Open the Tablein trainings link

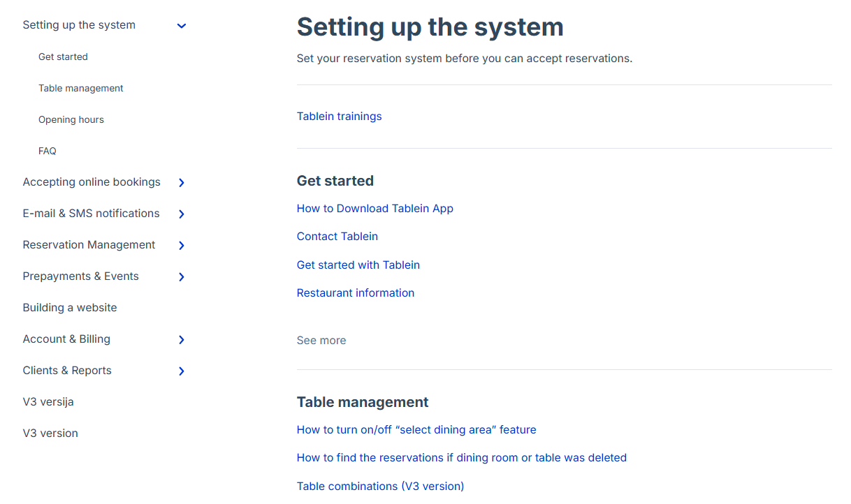[339, 117]
